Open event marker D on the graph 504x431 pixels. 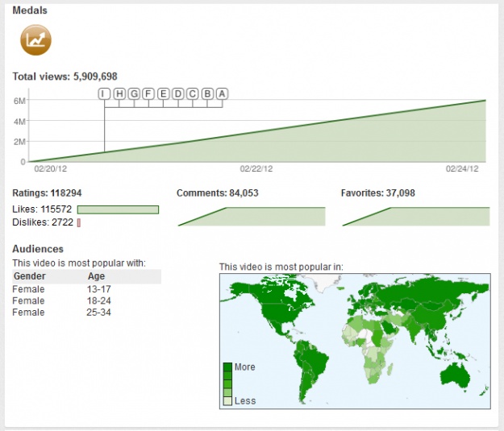[x=178, y=93]
